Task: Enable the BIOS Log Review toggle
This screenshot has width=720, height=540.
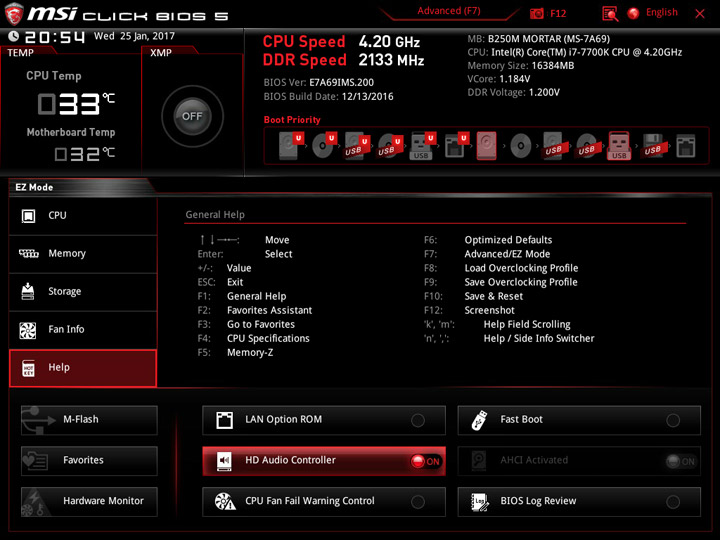Action: click(673, 502)
